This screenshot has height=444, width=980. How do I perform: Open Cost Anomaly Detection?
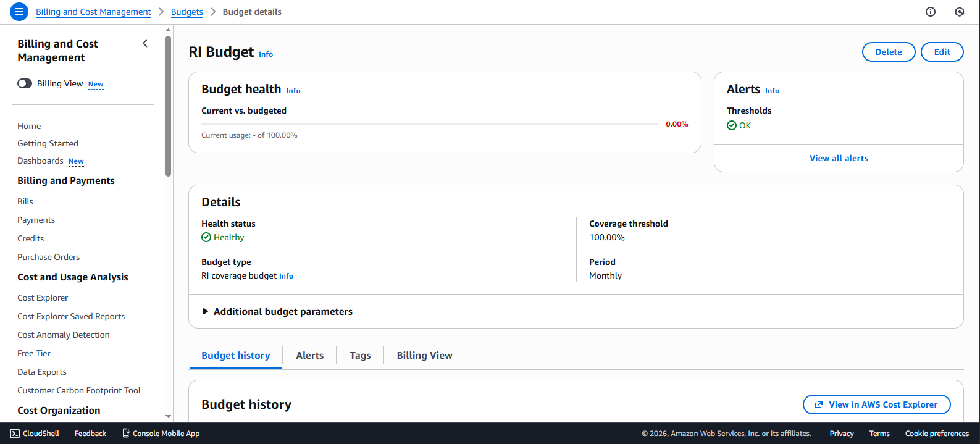(64, 335)
